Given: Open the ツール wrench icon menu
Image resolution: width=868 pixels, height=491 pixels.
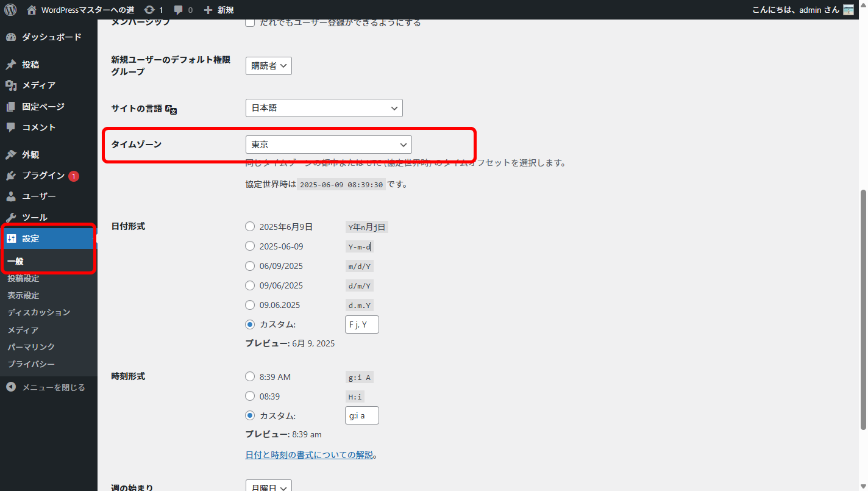Looking at the screenshot, I should pyautogui.click(x=11, y=218).
